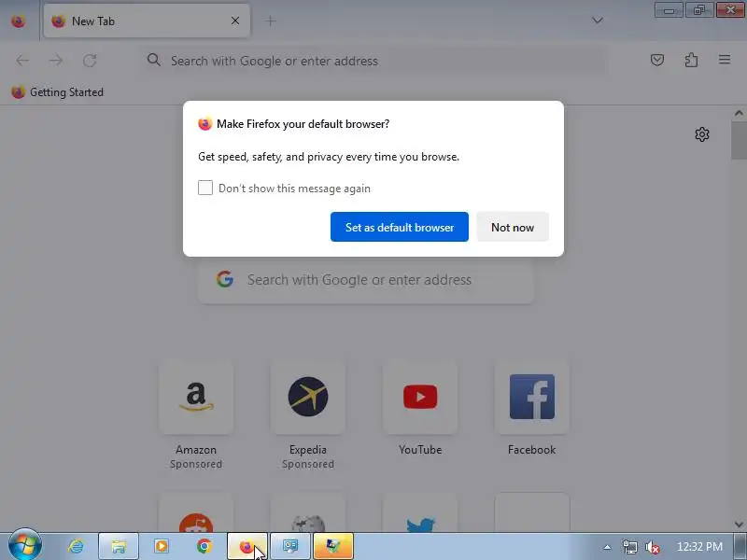The image size is (747, 560).
Task: Open a new tab with plus icon
Action: 270,21
